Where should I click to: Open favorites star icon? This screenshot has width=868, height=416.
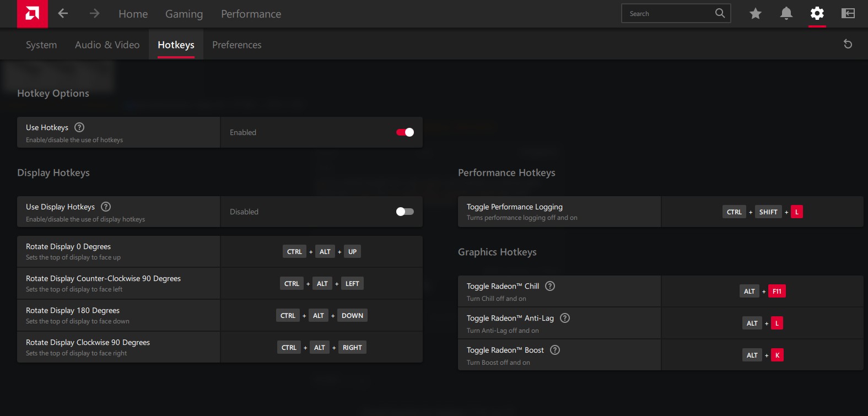[x=755, y=14]
